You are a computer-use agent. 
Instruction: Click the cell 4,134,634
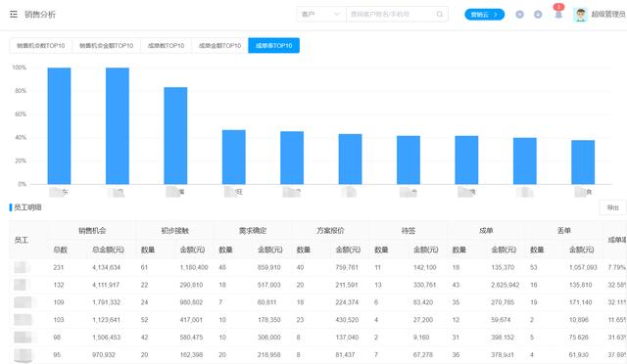tap(106, 267)
